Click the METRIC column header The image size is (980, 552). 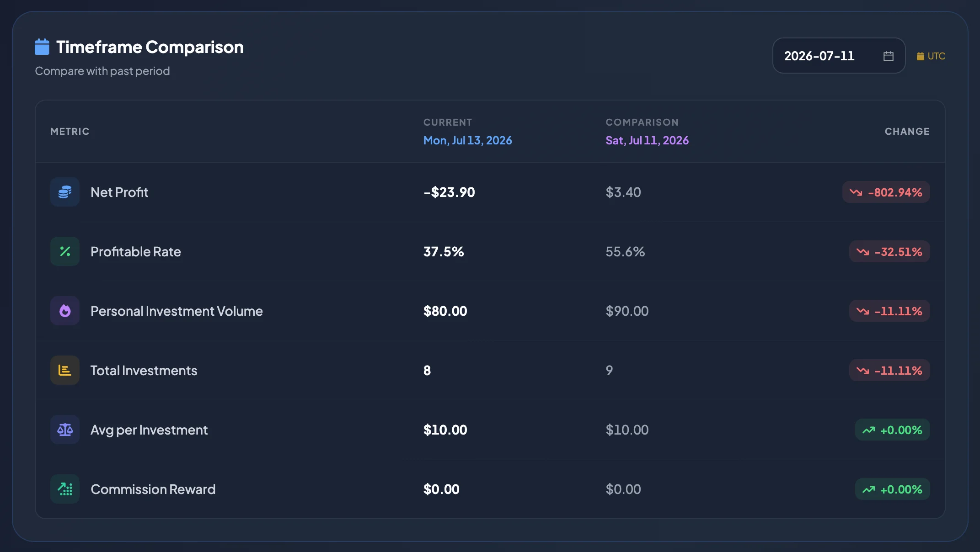[70, 131]
